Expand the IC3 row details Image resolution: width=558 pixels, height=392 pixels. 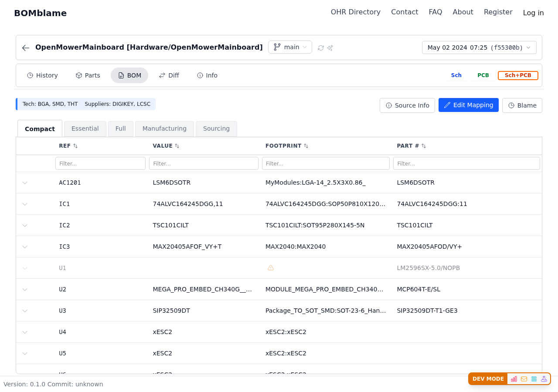coord(24,247)
